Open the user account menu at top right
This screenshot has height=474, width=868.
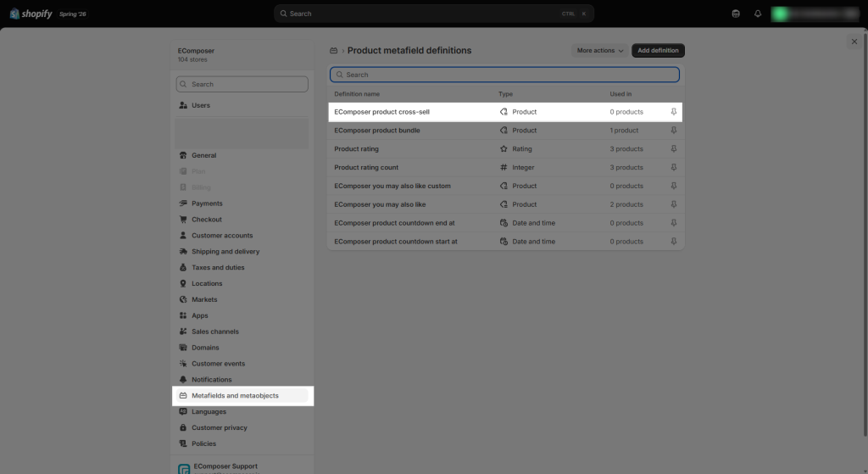pyautogui.click(x=815, y=14)
